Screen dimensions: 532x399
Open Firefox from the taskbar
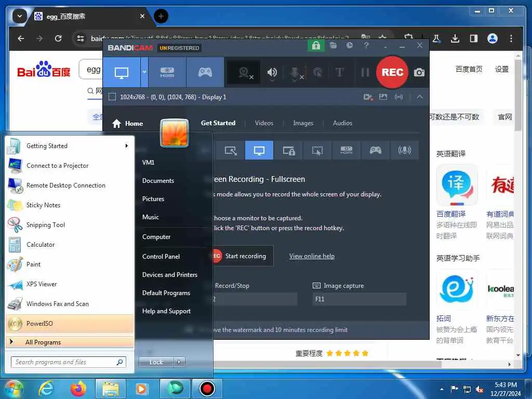click(x=78, y=389)
